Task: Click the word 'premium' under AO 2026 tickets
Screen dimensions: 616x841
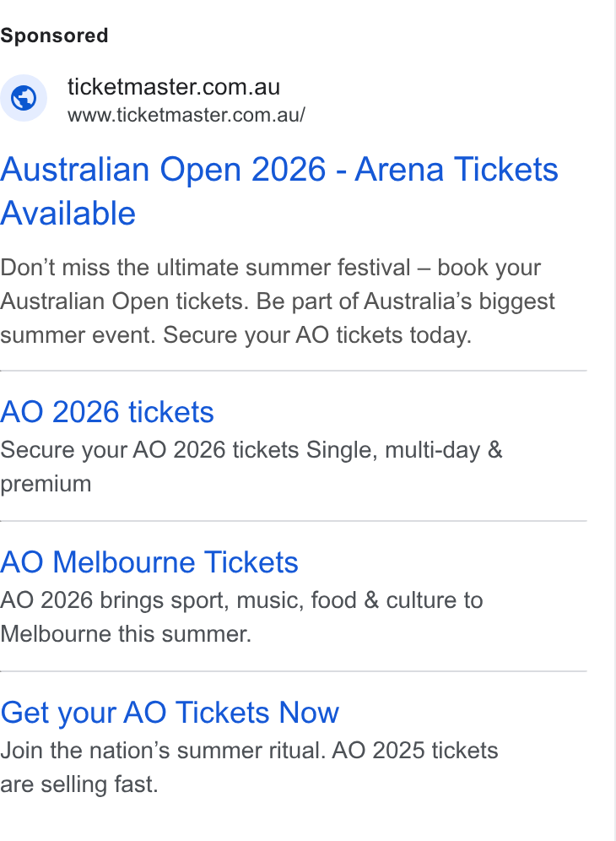Action: pyautogui.click(x=46, y=484)
